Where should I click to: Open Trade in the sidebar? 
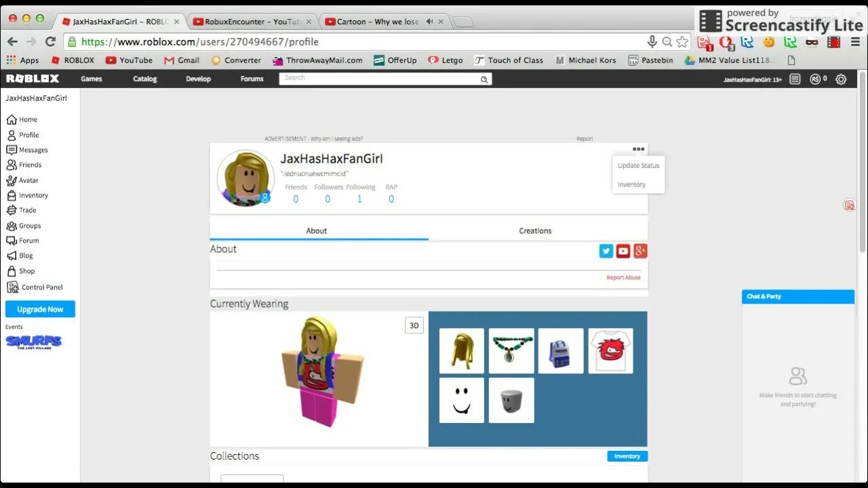tap(21, 210)
